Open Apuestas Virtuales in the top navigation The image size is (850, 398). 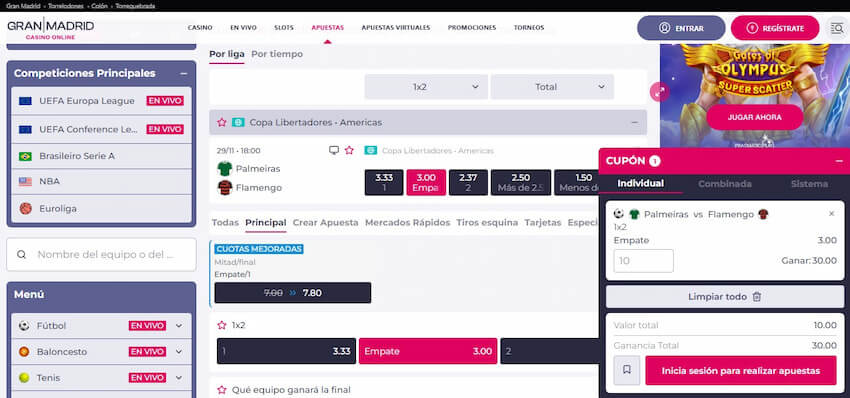coord(396,28)
